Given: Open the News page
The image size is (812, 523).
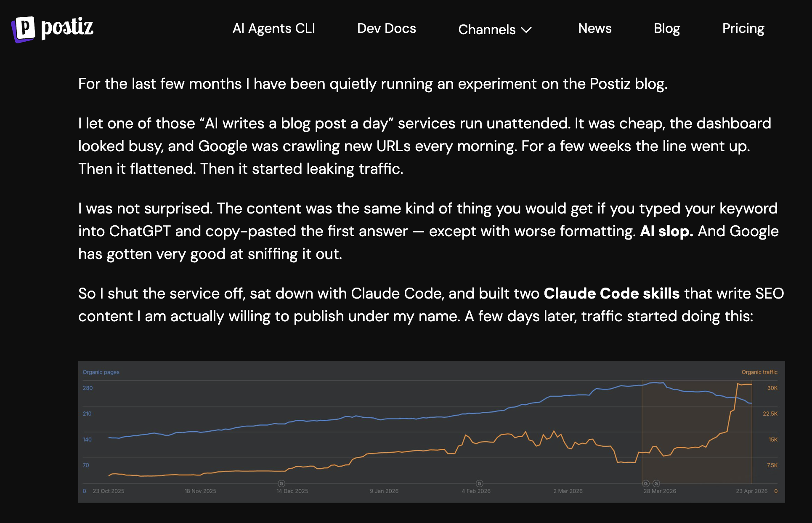Looking at the screenshot, I should [595, 28].
